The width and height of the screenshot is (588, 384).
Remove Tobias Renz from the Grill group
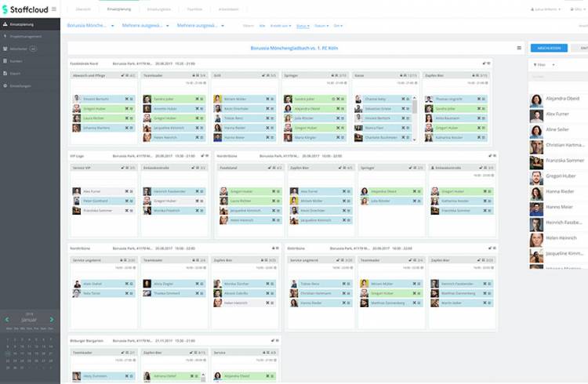pos(268,118)
